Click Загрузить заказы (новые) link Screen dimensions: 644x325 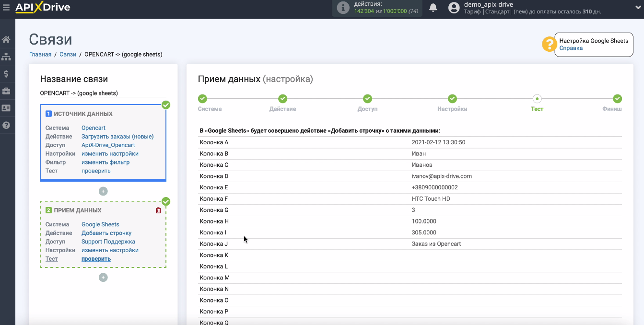pyautogui.click(x=117, y=137)
